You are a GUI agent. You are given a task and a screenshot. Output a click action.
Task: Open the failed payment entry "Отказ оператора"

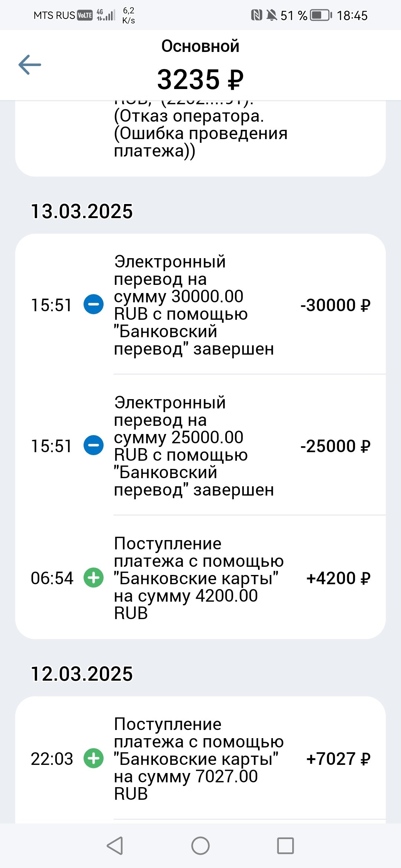coord(200,134)
